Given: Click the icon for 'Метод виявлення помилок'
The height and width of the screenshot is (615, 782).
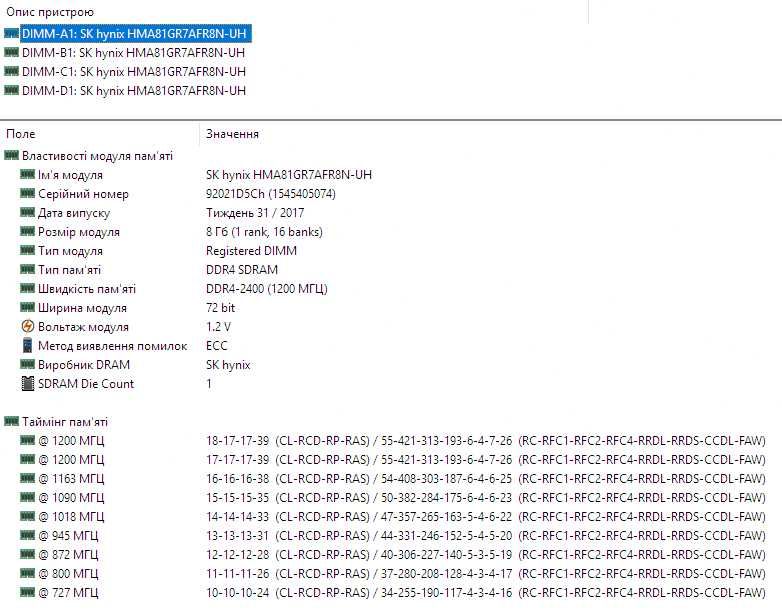Looking at the screenshot, I should 27,345.
